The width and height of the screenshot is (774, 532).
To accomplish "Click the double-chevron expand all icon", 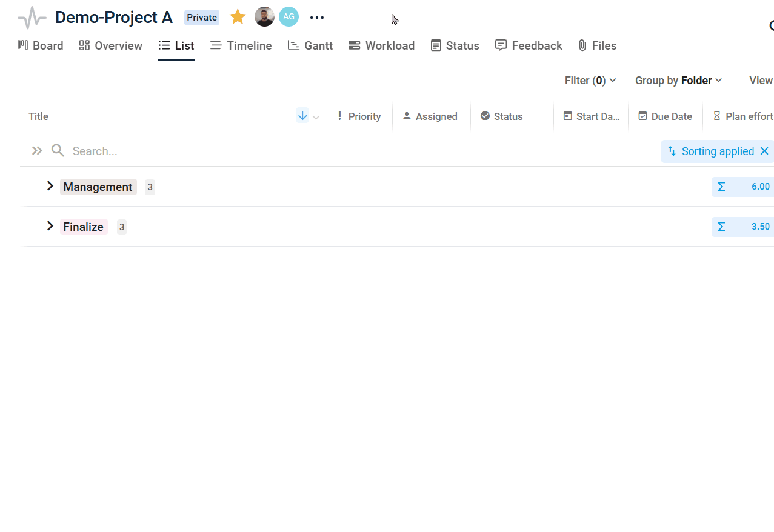I will 37,151.
